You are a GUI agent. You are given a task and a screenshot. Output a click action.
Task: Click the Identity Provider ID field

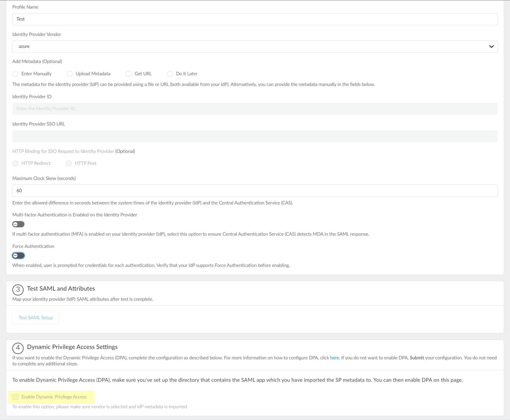point(254,109)
